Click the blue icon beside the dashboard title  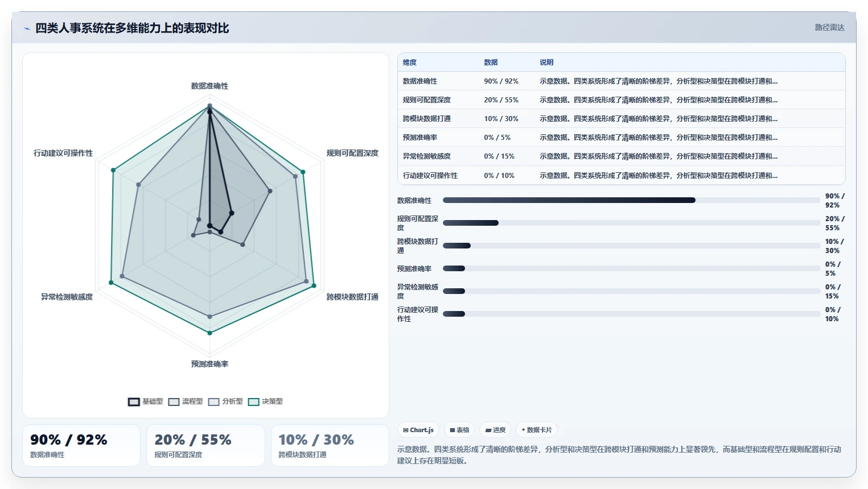pos(27,28)
